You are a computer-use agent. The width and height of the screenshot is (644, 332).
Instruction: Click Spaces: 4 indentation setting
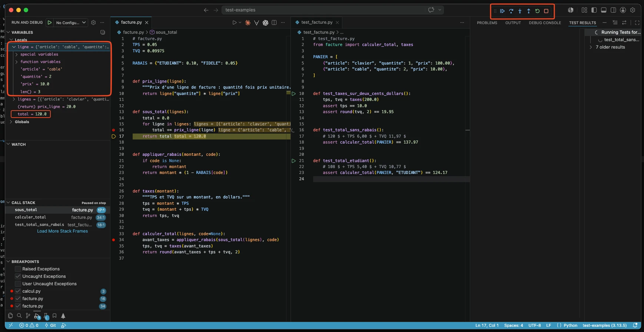tap(514, 325)
